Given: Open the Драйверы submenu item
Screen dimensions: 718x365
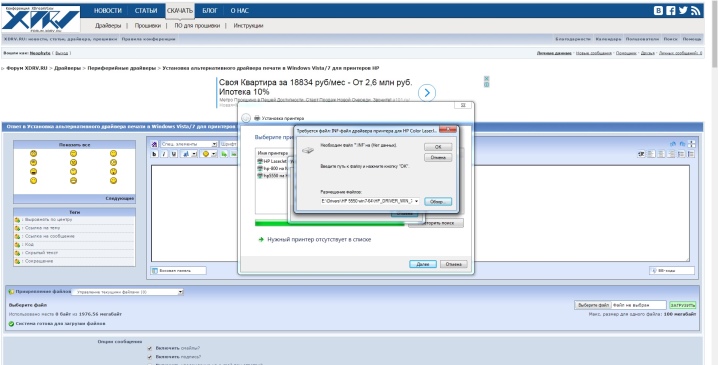Looking at the screenshot, I should [108, 26].
